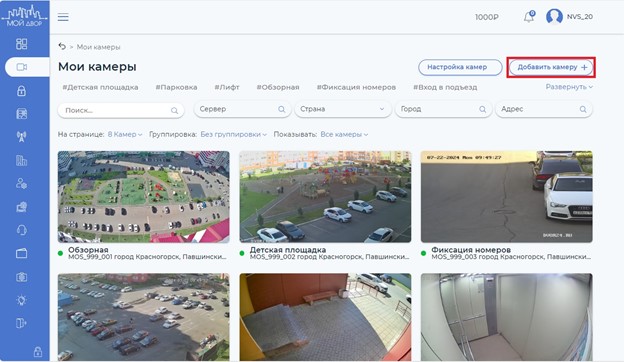Image resolution: width=624 pixels, height=362 pixels.
Task: Click the 1000₽ balance
Action: click(486, 17)
